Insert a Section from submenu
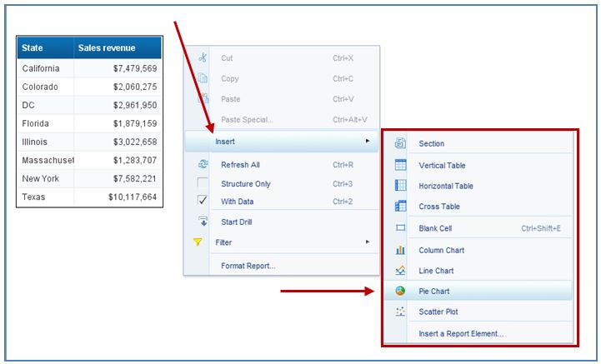The width and height of the screenshot is (601, 364). tap(478, 143)
